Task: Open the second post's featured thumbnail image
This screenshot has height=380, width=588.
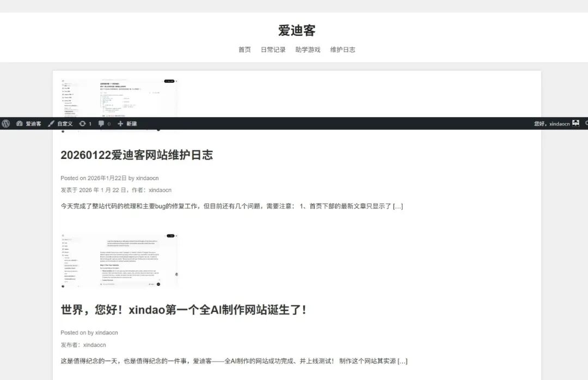Action: (119, 260)
